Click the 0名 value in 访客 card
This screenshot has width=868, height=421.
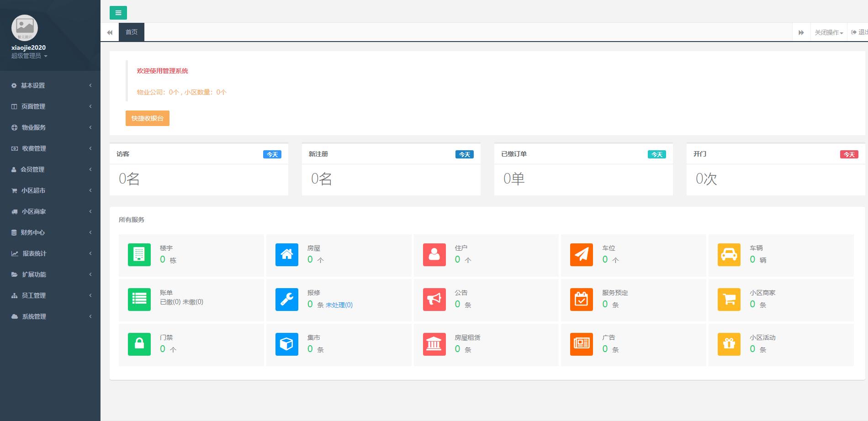(129, 179)
